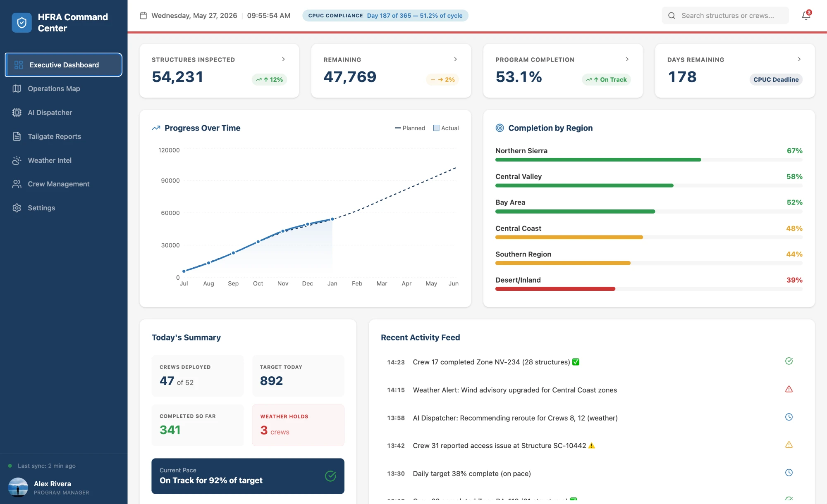827x504 pixels.
Task: Go to Operations Map
Action: [64, 88]
